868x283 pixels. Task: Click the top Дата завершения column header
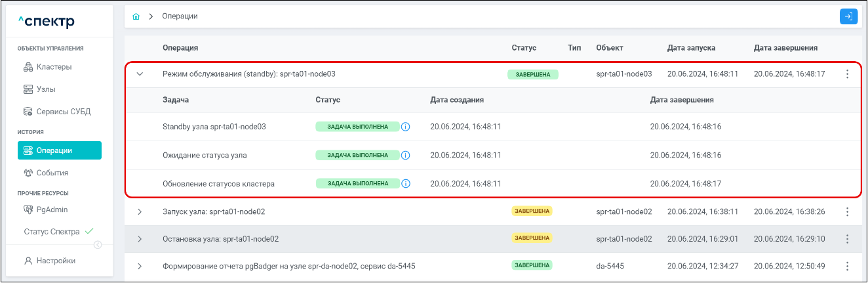click(x=785, y=48)
